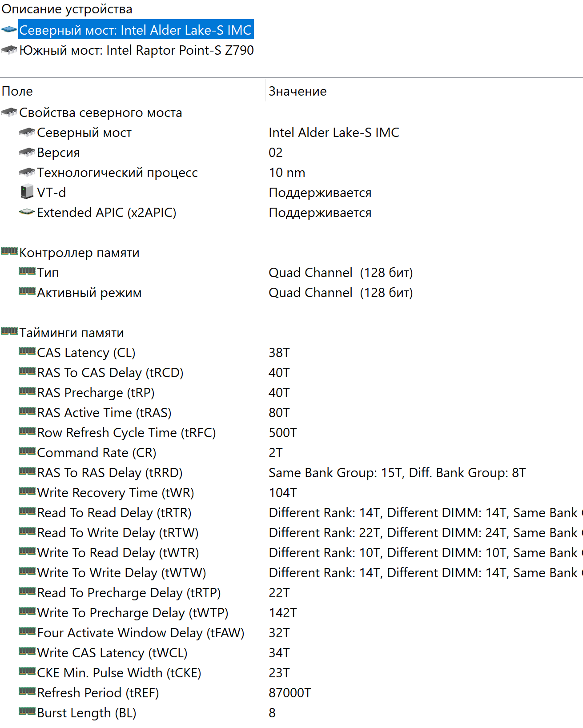Click the Burst Length (BL) label
The height and width of the screenshot is (728, 583).
[x=86, y=713]
